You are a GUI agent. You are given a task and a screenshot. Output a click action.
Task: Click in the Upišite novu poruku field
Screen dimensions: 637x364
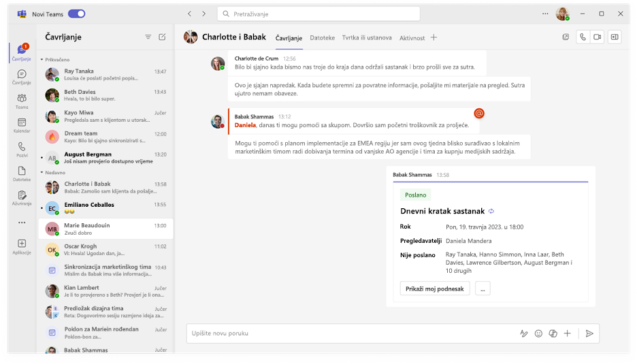tap(353, 333)
